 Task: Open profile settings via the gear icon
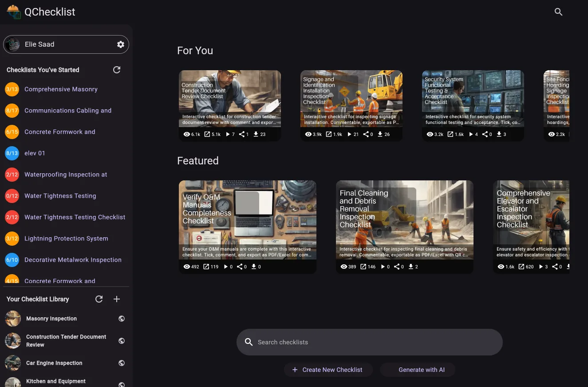pos(120,44)
